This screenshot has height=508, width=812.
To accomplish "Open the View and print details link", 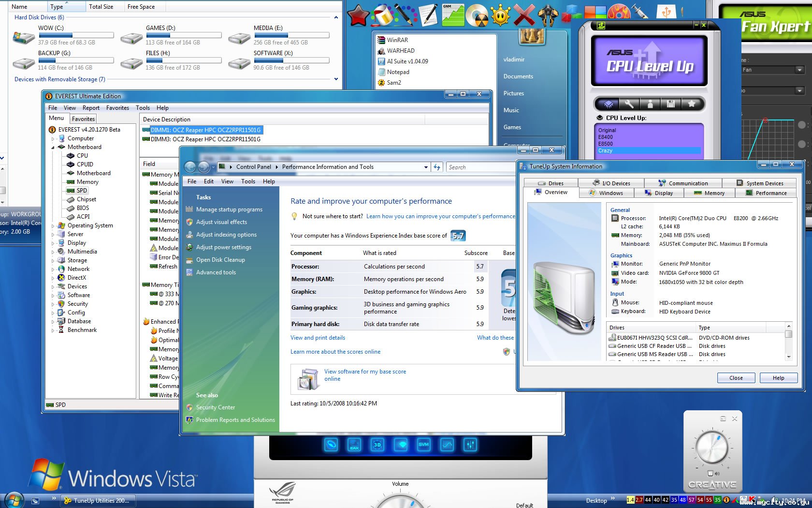I will [x=318, y=338].
